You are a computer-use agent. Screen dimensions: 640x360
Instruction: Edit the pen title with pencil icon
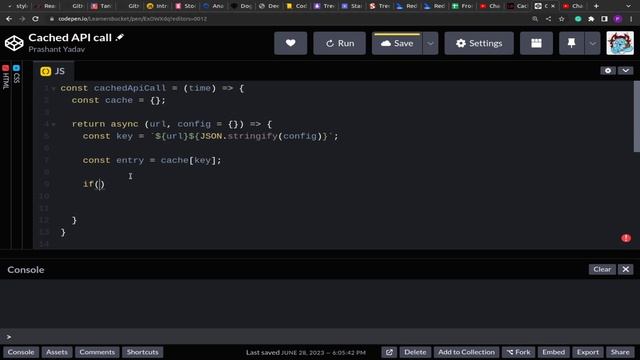(120, 37)
